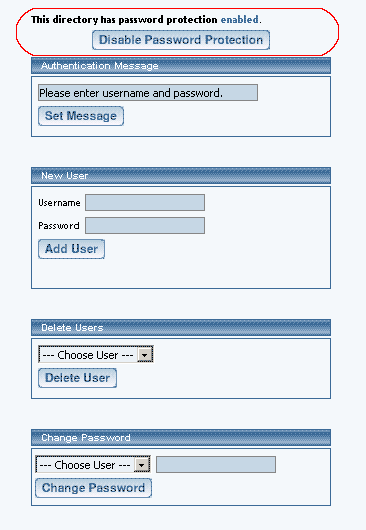Click "This directory has password protection" text

[124, 20]
